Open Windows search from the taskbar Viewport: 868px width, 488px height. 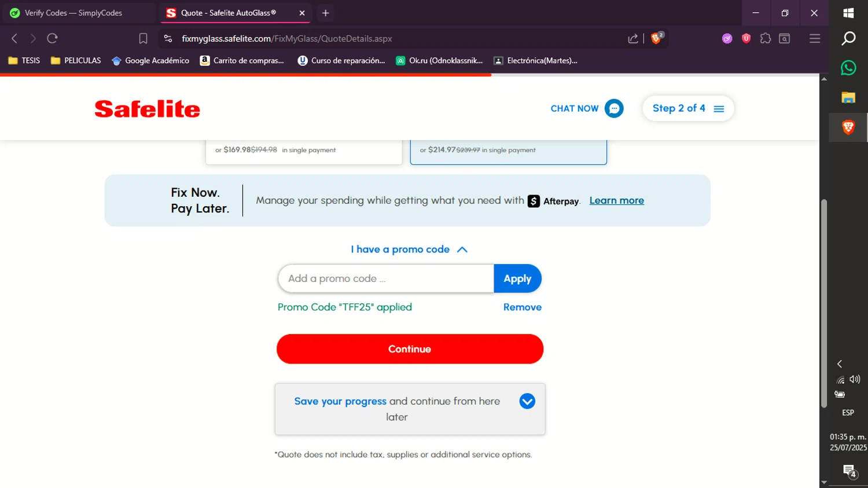848,39
